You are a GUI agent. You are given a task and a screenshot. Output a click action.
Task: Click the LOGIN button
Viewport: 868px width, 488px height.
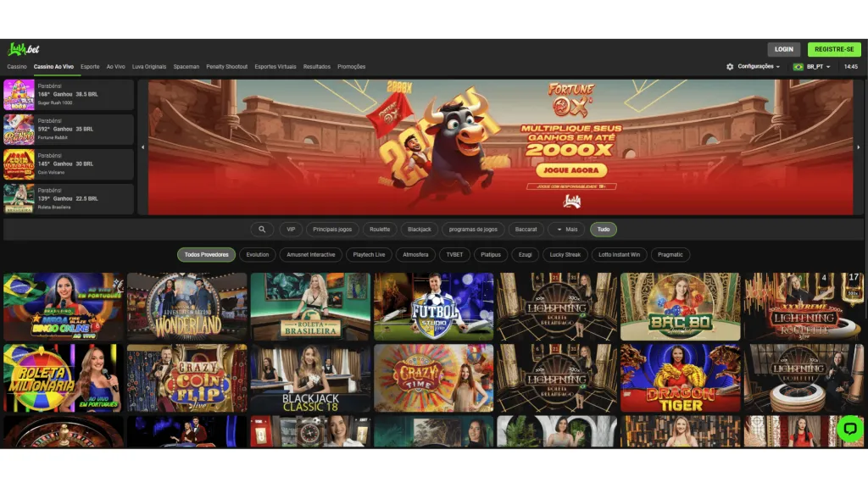pyautogui.click(x=783, y=49)
